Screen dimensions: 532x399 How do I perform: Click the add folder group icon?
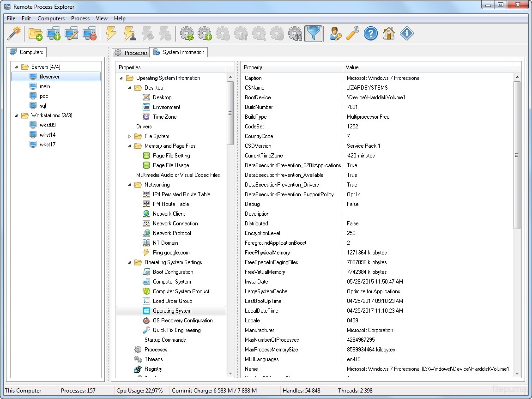click(36, 33)
